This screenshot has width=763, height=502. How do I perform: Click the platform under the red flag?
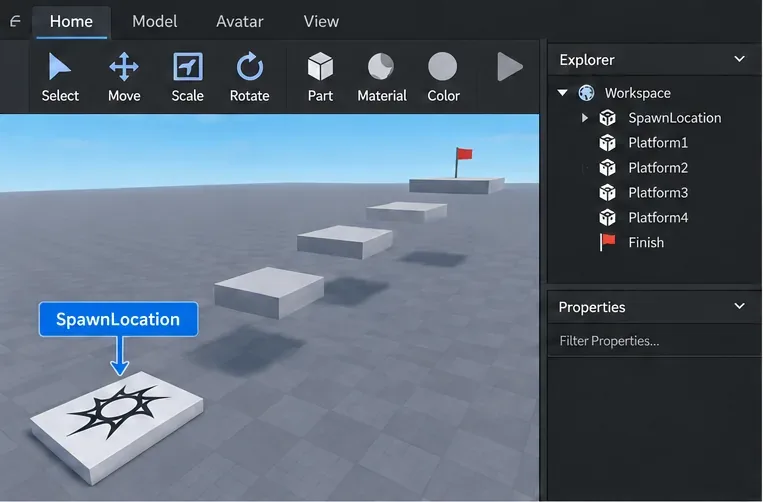click(x=456, y=185)
